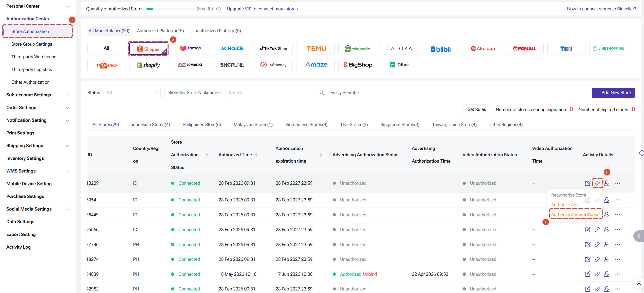Click the back-to-top arrow icon

639,283
